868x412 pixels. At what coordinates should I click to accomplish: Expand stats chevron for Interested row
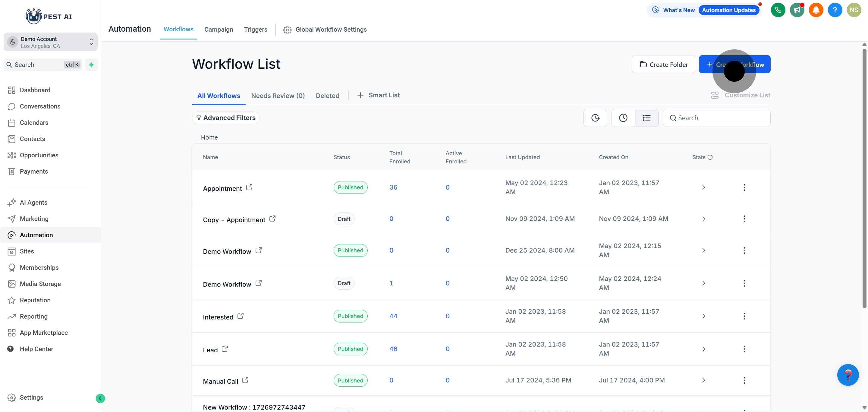pyautogui.click(x=703, y=316)
